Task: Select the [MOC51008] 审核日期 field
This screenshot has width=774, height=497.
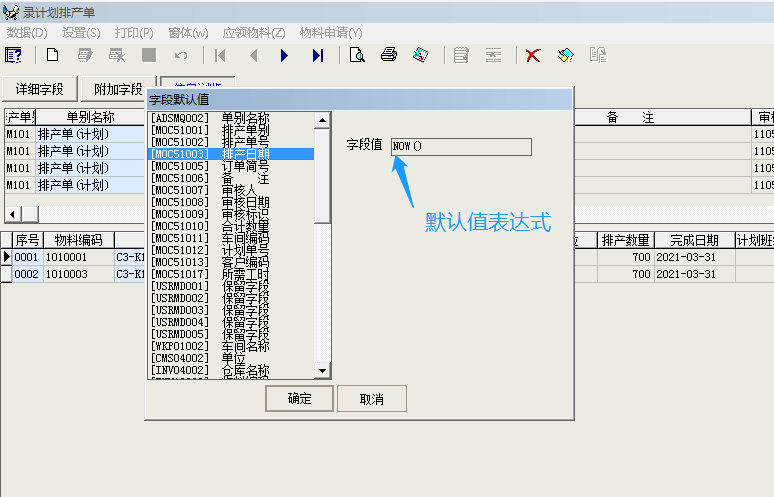Action: 231,202
